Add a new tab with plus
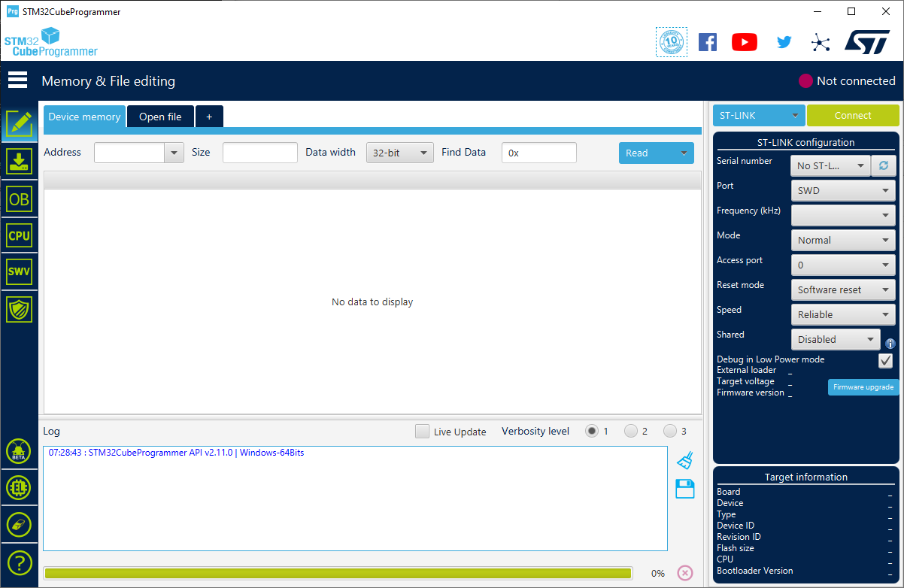This screenshot has width=904, height=588. pos(209,117)
